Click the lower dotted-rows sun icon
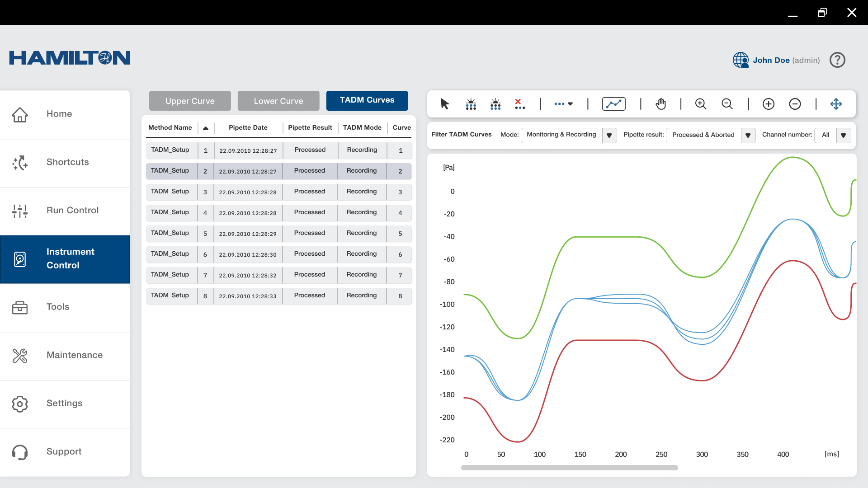This screenshot has height=488, width=868. (x=495, y=104)
